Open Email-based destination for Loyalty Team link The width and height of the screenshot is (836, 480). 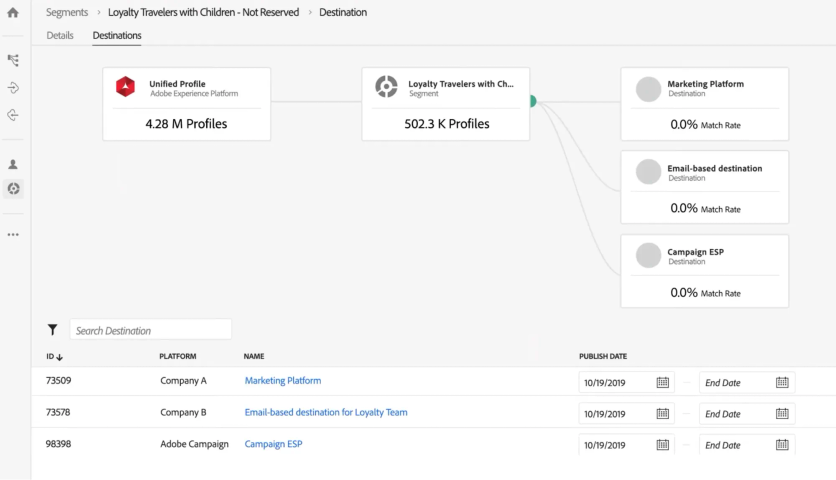coord(326,412)
